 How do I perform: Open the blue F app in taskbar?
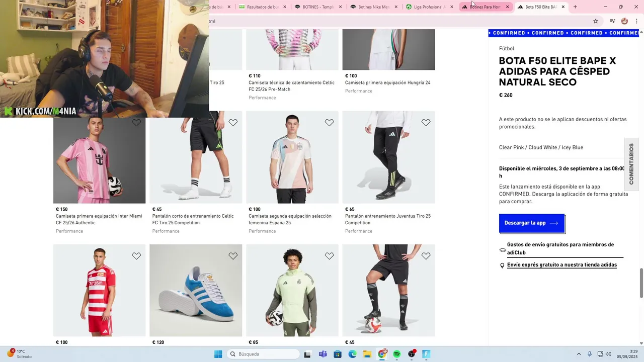coord(426,354)
